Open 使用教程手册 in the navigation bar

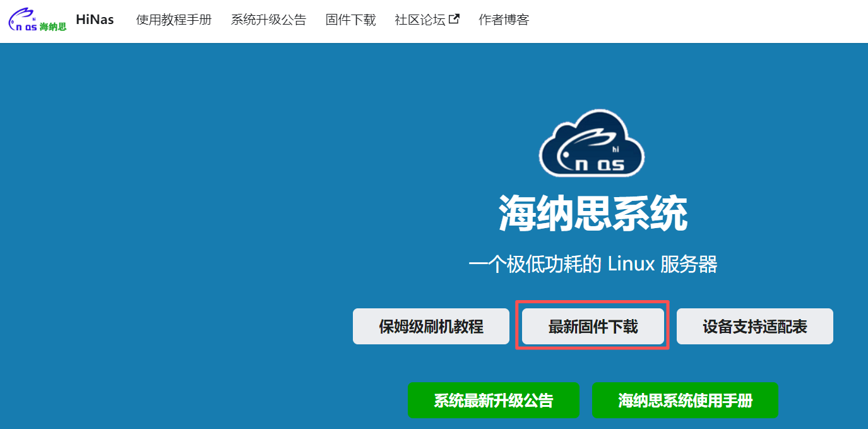[174, 20]
